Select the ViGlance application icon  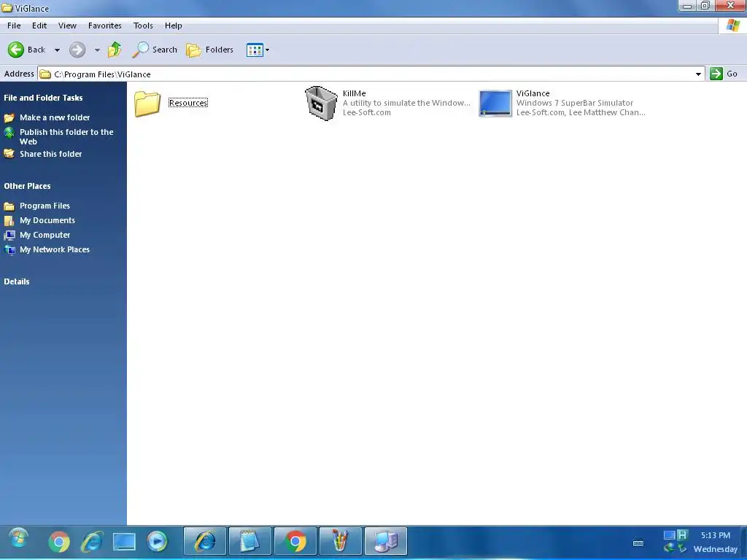point(495,103)
